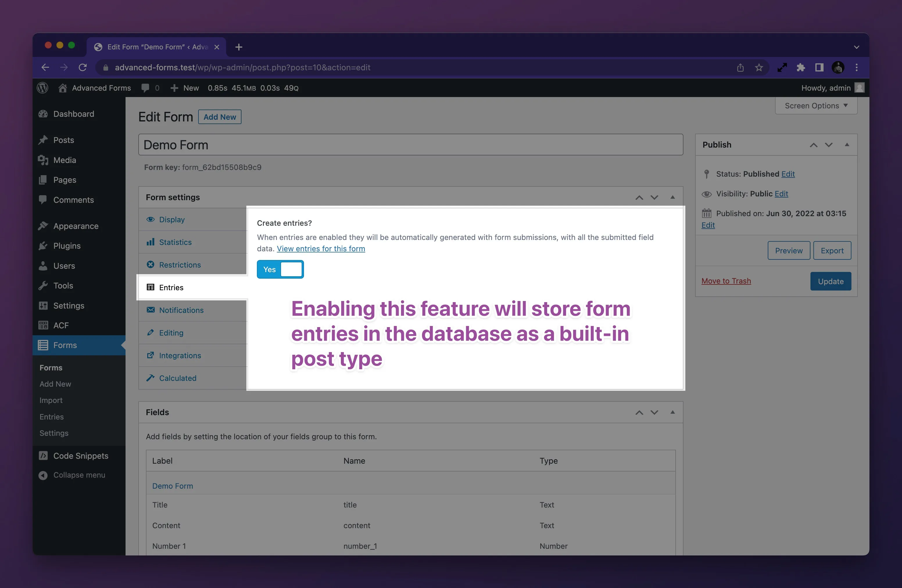Switch to the Notifications settings tab
The width and height of the screenshot is (902, 588).
pyautogui.click(x=193, y=310)
